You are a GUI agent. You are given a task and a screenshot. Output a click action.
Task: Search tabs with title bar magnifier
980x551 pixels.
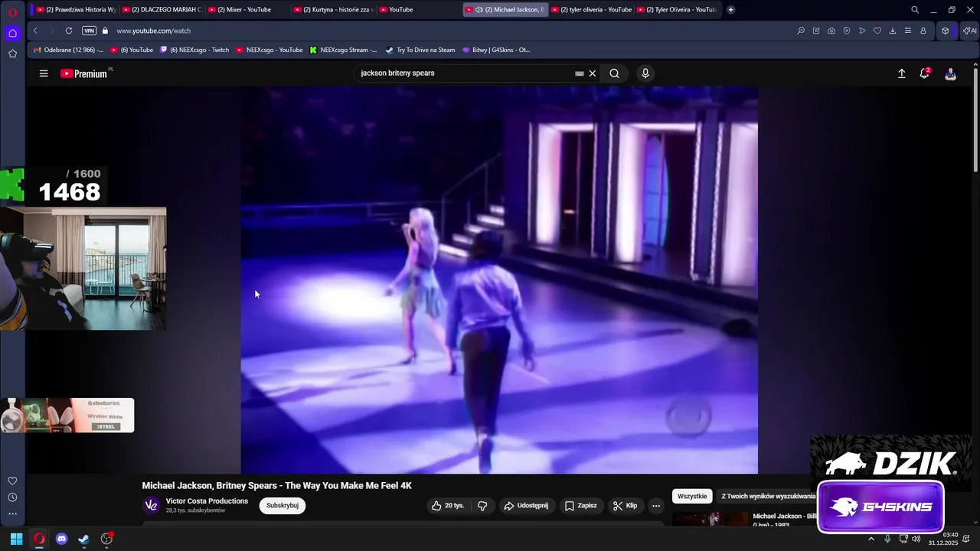tap(915, 10)
